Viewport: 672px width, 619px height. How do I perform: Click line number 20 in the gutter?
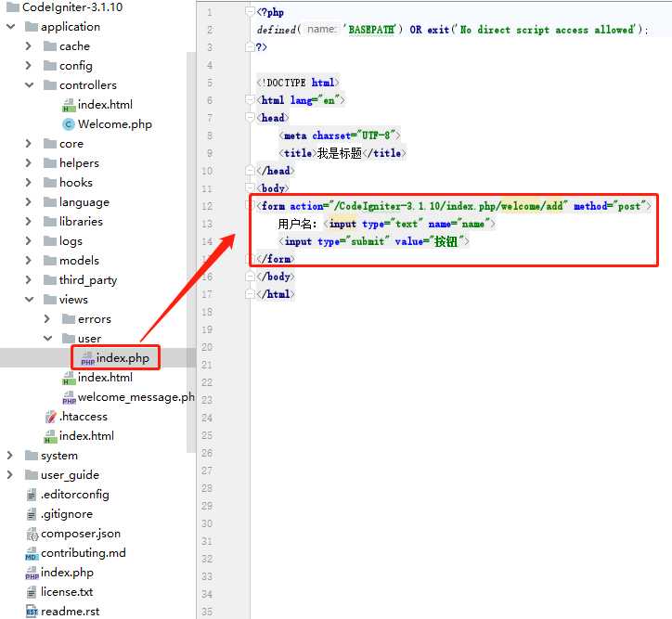coord(207,347)
